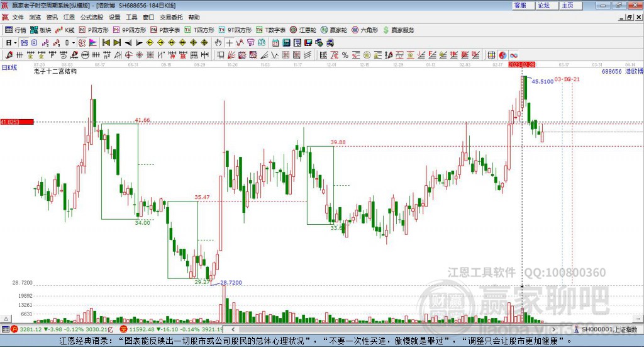
Task: Select the red pencil drawing tool
Action: (x=9, y=55)
